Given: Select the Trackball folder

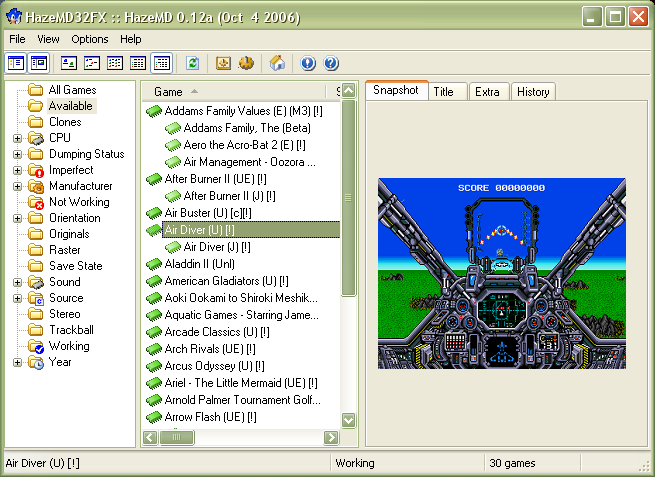Looking at the screenshot, I should (71, 330).
